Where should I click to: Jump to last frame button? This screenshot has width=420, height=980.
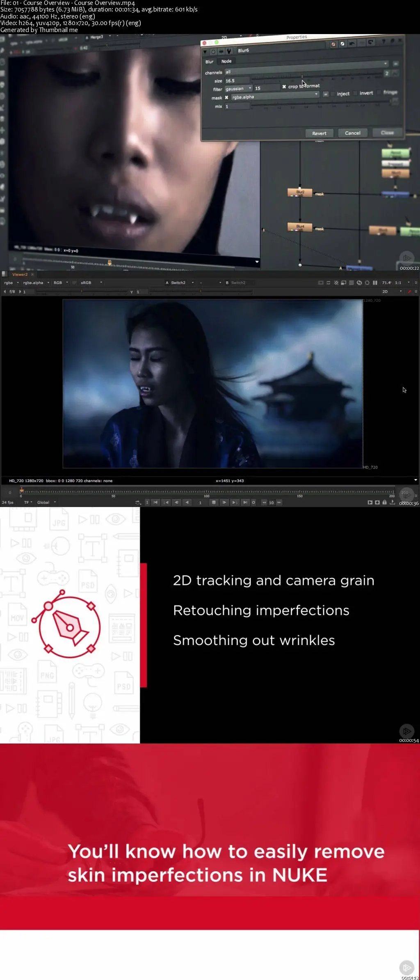[x=245, y=502]
